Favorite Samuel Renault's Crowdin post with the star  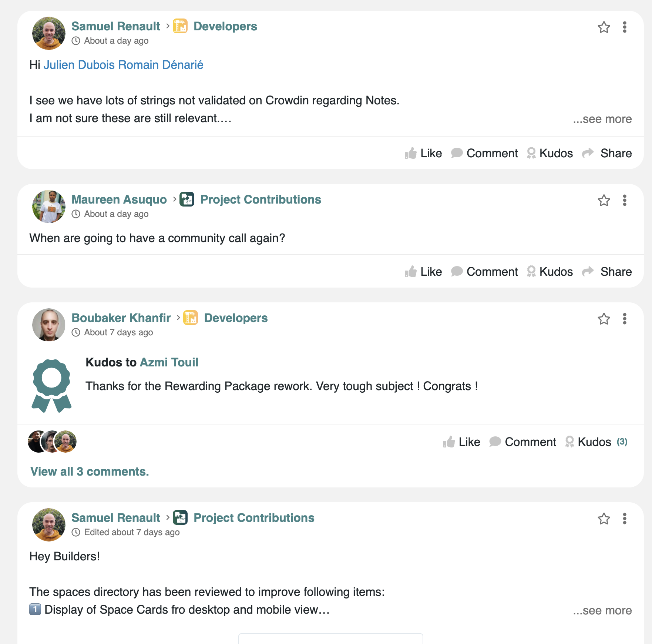[x=604, y=27]
